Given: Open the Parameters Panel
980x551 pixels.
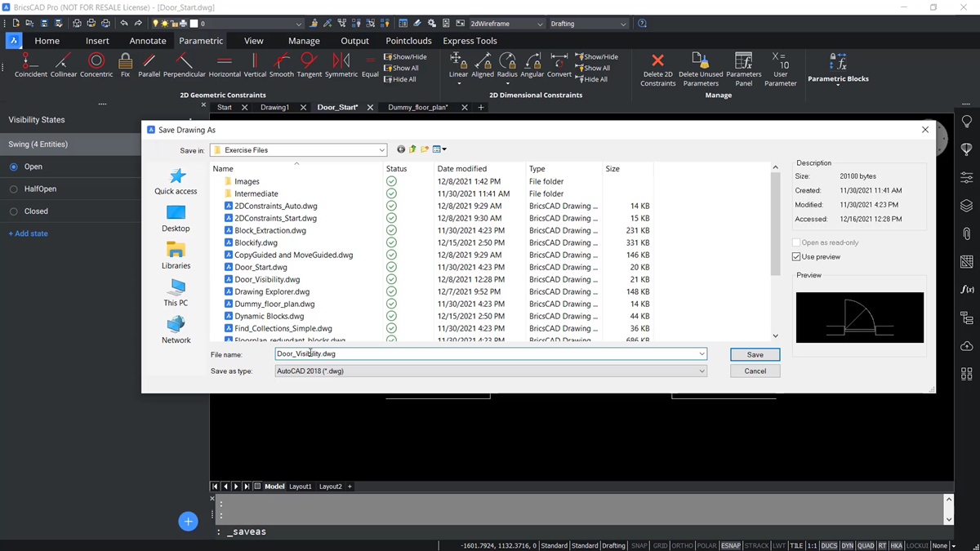Looking at the screenshot, I should (744, 69).
